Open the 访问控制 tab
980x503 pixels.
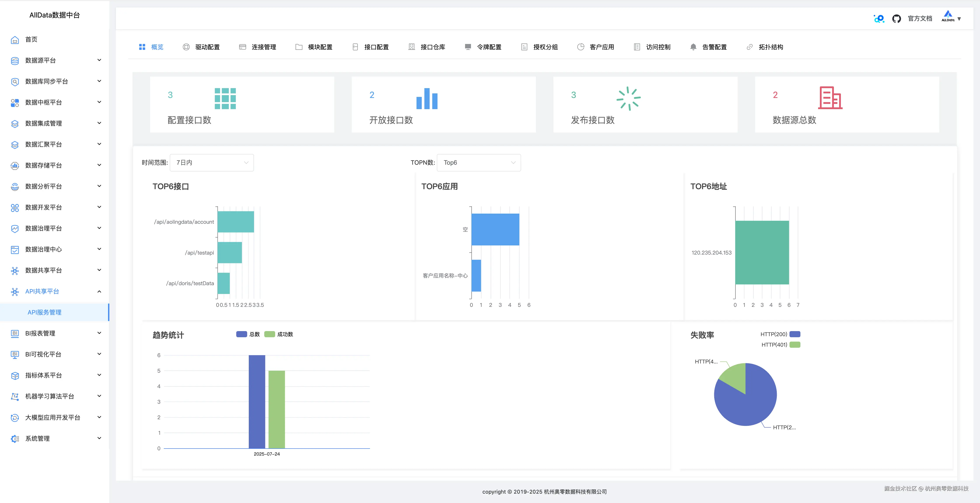pyautogui.click(x=658, y=47)
